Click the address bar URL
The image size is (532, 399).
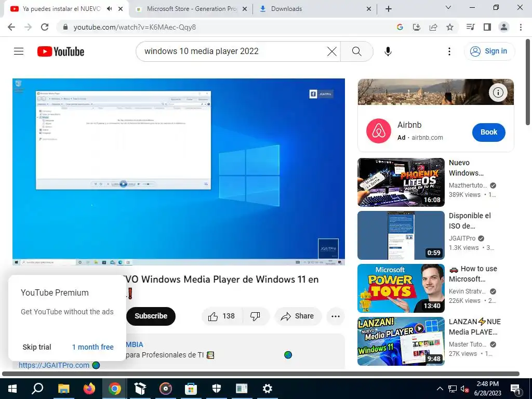tap(135, 27)
